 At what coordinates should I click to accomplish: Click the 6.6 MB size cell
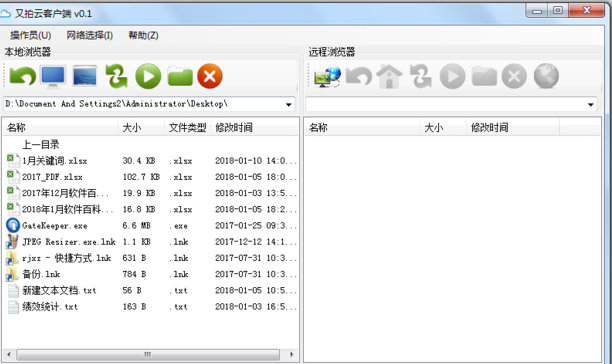click(x=136, y=226)
